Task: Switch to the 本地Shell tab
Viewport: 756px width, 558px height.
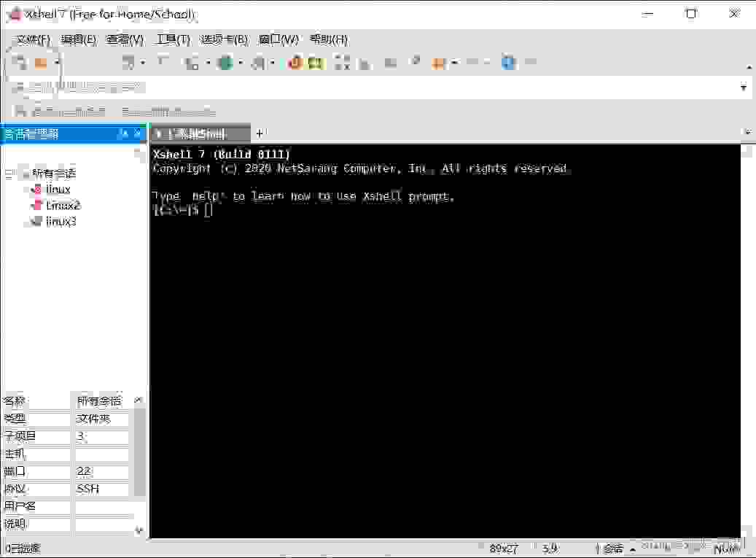Action: click(x=201, y=133)
